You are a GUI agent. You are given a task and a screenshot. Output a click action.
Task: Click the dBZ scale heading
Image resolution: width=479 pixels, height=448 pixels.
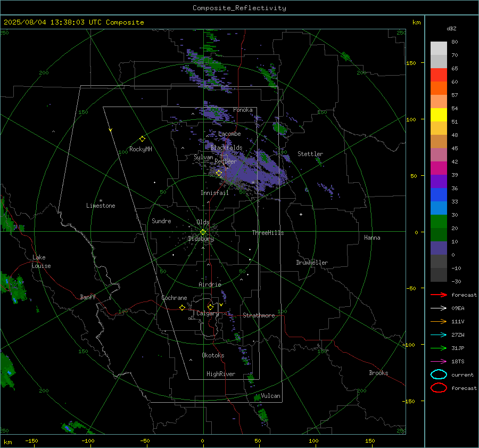pyautogui.click(x=451, y=29)
